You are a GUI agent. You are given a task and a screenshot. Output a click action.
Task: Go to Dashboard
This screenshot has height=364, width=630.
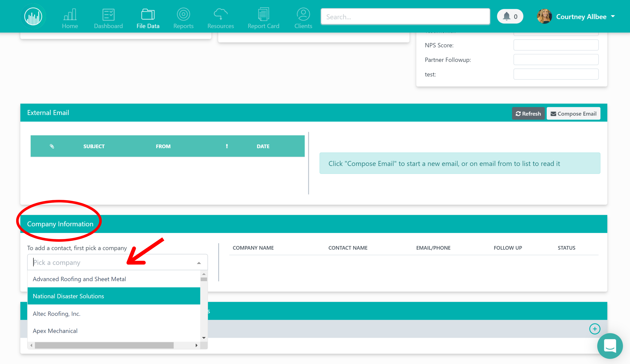tap(108, 18)
